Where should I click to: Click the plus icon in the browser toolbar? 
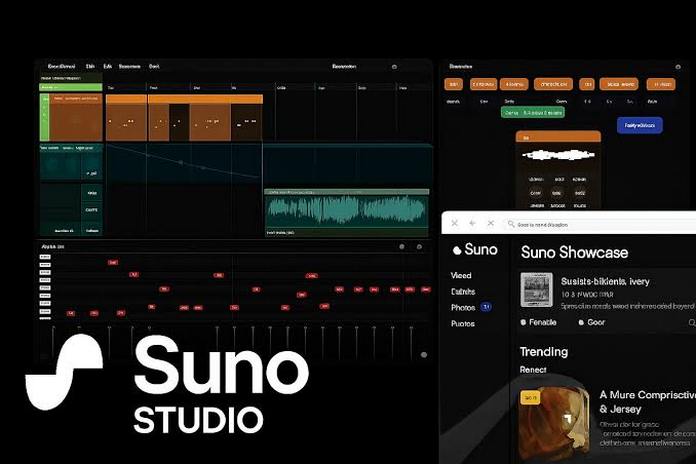[472, 223]
